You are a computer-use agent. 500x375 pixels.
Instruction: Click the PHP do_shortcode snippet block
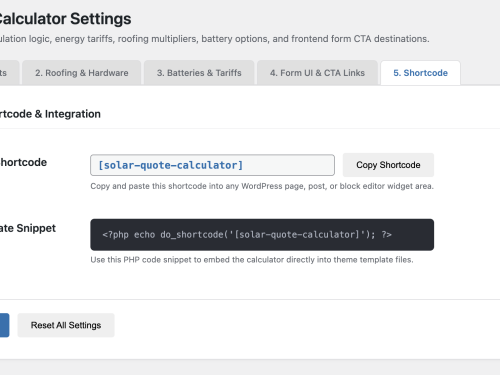click(x=262, y=235)
